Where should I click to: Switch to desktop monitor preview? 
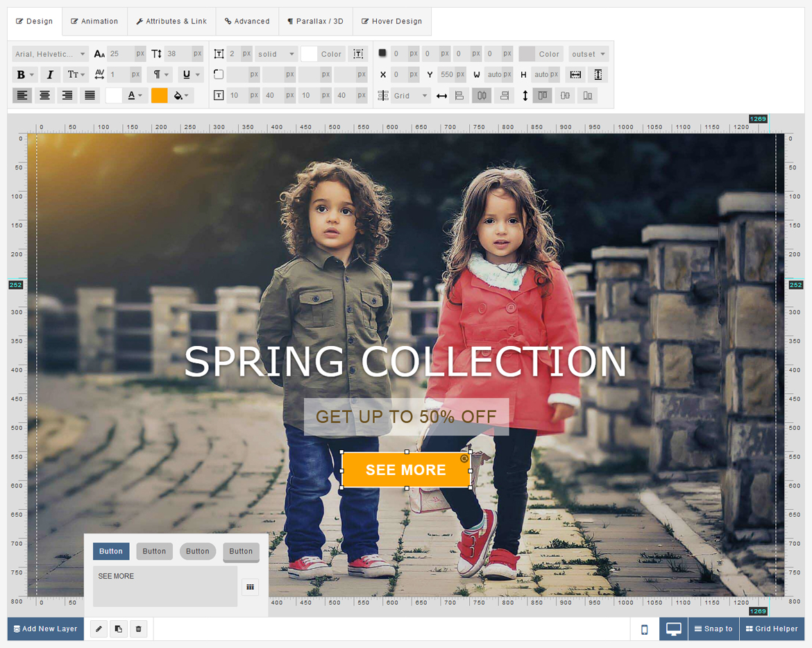click(673, 629)
